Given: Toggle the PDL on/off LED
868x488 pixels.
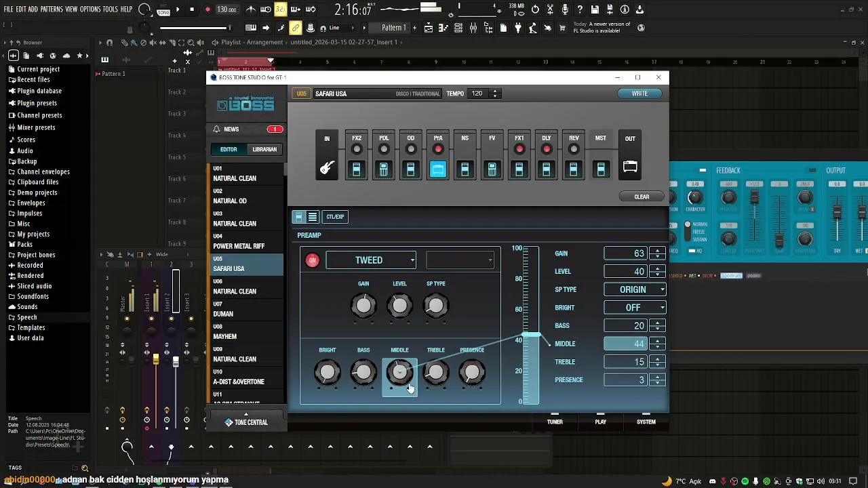Looking at the screenshot, I should click(x=384, y=149).
